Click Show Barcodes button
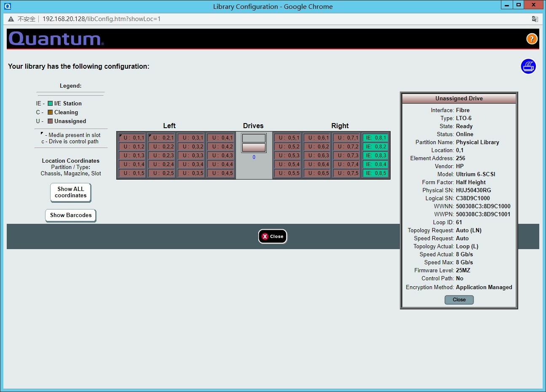Image resolution: width=546 pixels, height=392 pixels. [x=71, y=215]
